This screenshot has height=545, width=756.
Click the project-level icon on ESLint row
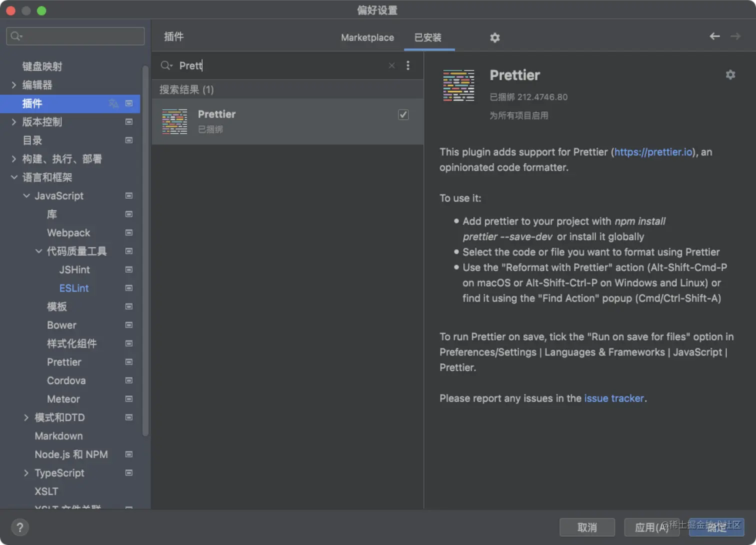point(129,288)
